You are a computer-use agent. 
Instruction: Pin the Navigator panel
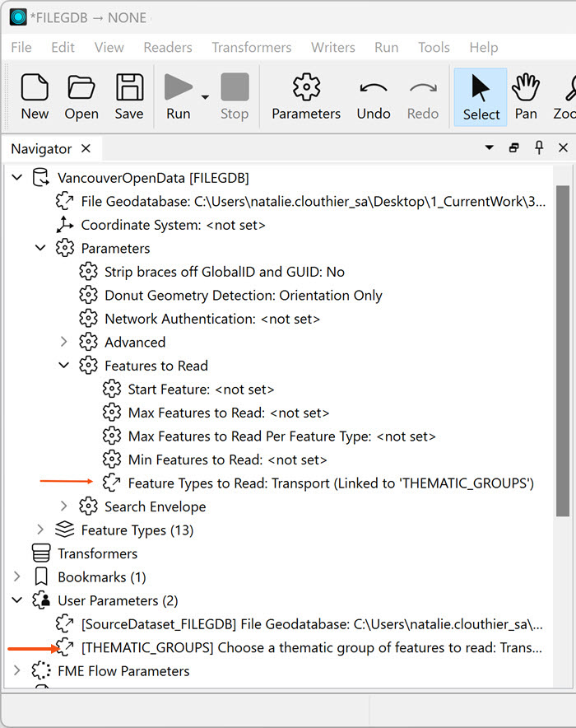click(539, 147)
